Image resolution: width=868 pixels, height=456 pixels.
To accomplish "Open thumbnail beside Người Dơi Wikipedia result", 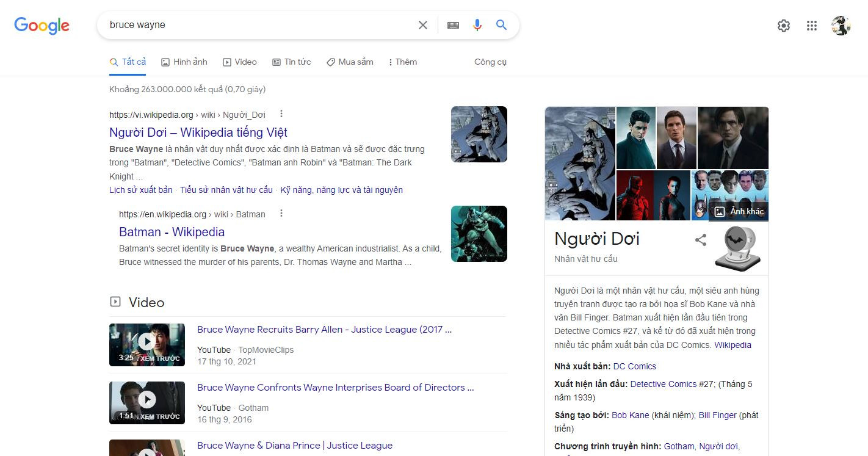I will click(x=479, y=134).
